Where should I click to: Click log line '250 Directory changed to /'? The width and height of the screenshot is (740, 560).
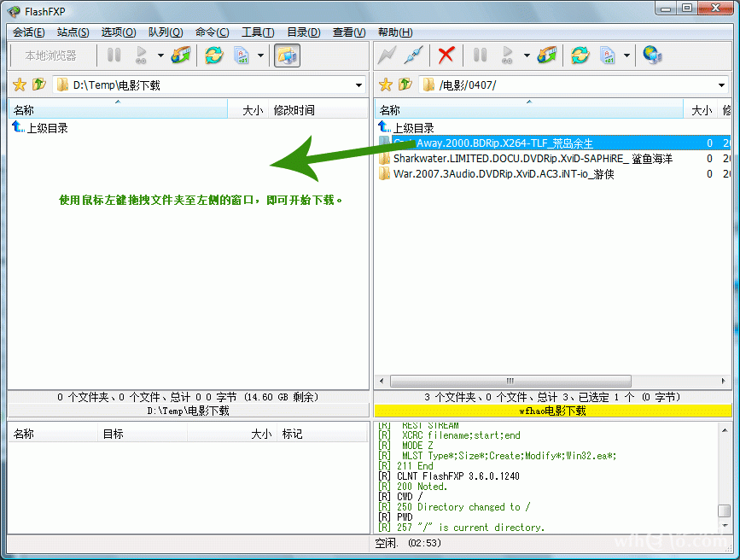pyautogui.click(x=454, y=506)
